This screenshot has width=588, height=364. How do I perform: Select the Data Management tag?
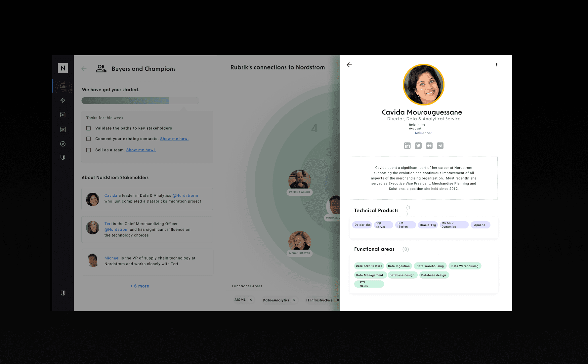[370, 275]
